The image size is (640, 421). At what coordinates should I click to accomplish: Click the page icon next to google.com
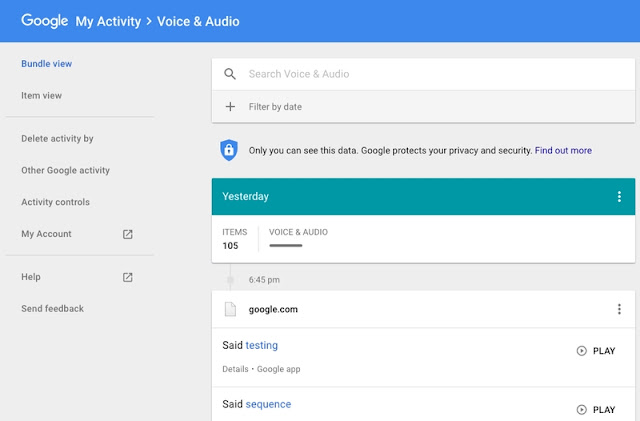(230, 309)
